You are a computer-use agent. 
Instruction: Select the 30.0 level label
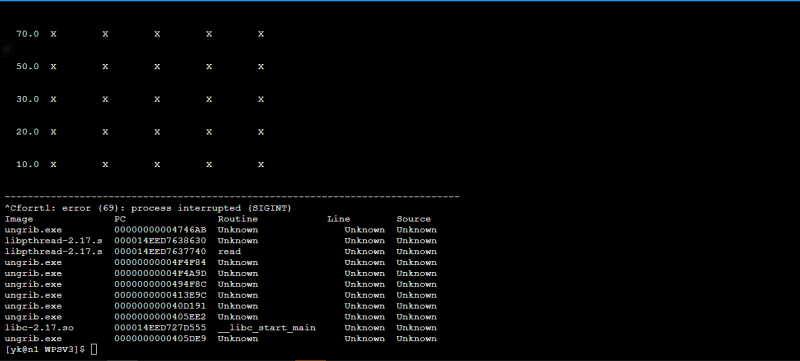(x=28, y=99)
